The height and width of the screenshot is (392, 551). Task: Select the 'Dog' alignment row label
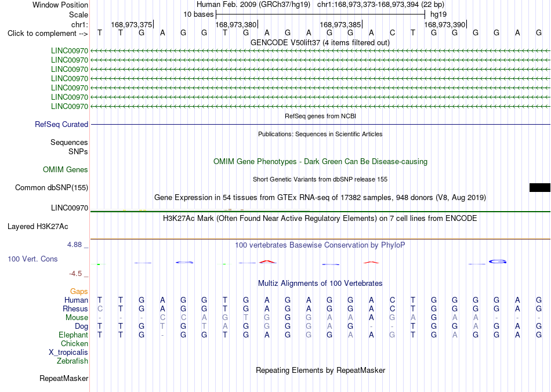coord(82,326)
